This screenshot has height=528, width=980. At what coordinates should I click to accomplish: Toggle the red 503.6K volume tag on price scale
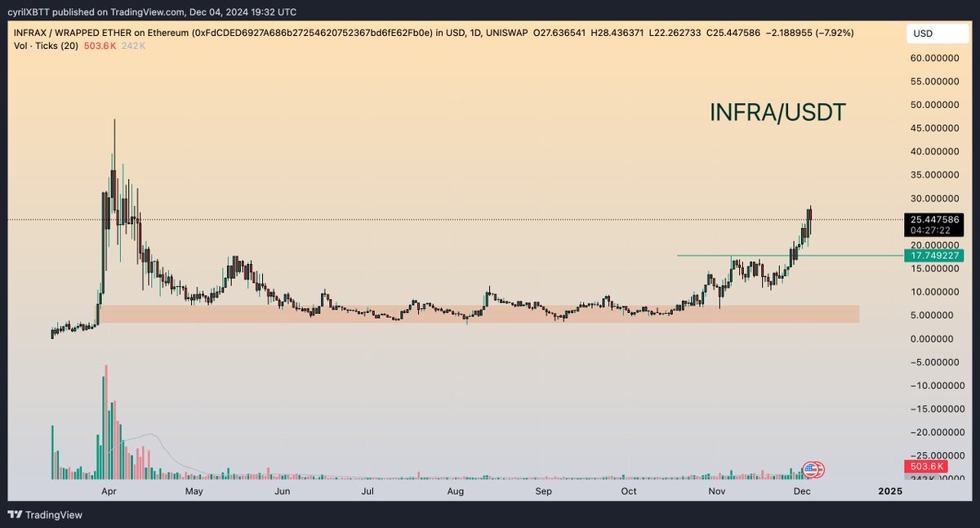(x=925, y=466)
